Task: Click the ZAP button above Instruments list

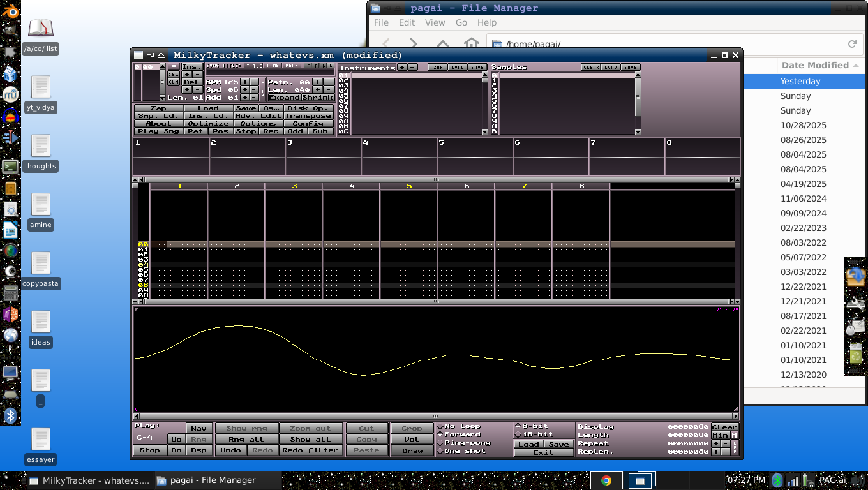Action: (437, 67)
